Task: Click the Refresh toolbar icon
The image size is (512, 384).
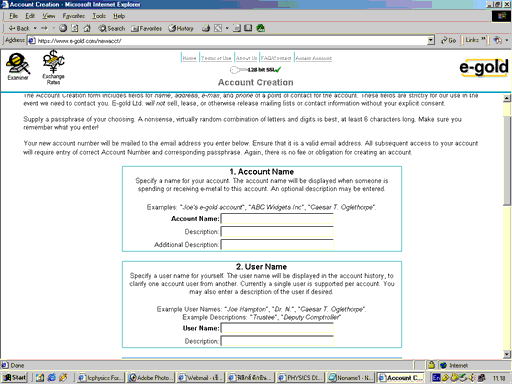Action: [75, 28]
